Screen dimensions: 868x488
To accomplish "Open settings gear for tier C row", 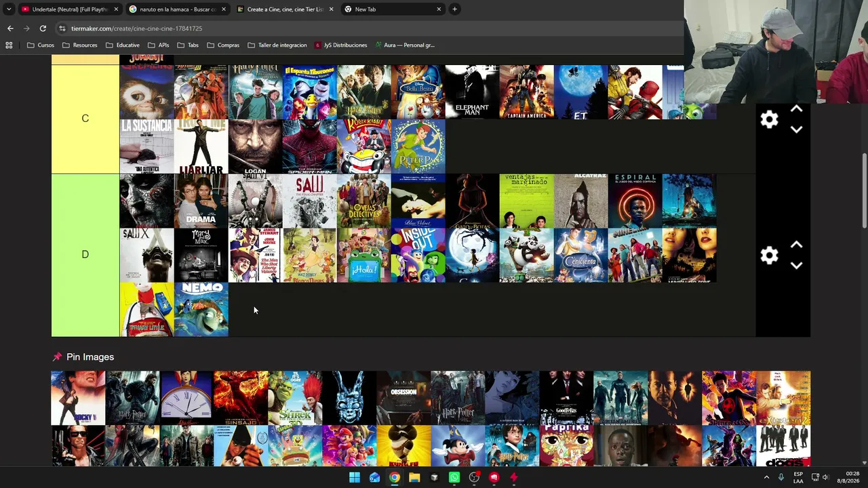I will pyautogui.click(x=769, y=120).
